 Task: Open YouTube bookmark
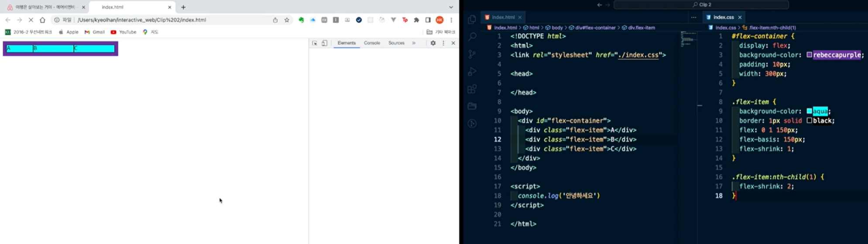[124, 32]
